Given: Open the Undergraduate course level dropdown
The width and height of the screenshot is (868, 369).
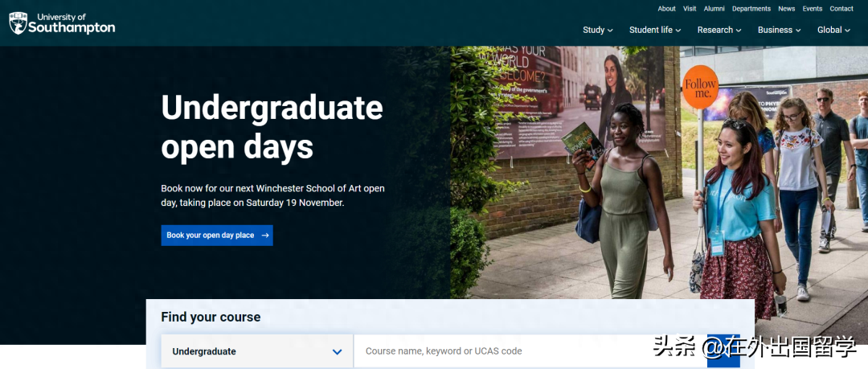Looking at the screenshot, I should pos(257,351).
